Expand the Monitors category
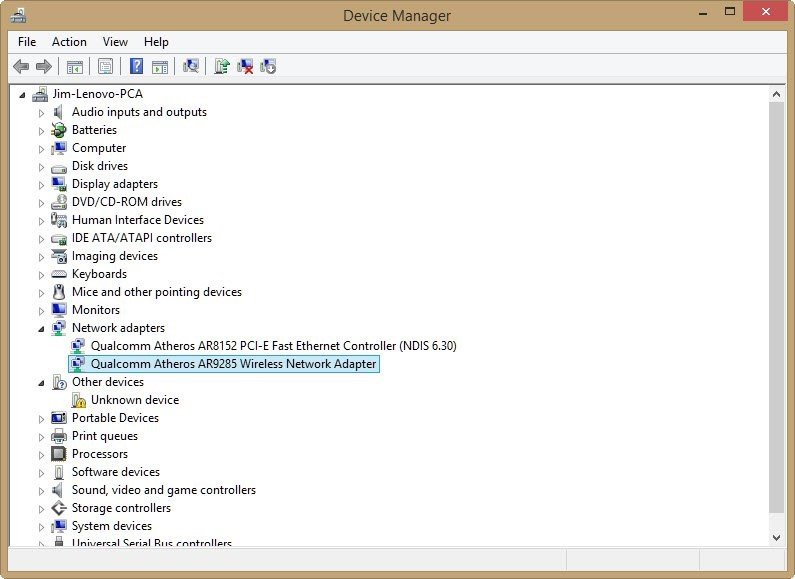This screenshot has height=579, width=795. point(41,310)
